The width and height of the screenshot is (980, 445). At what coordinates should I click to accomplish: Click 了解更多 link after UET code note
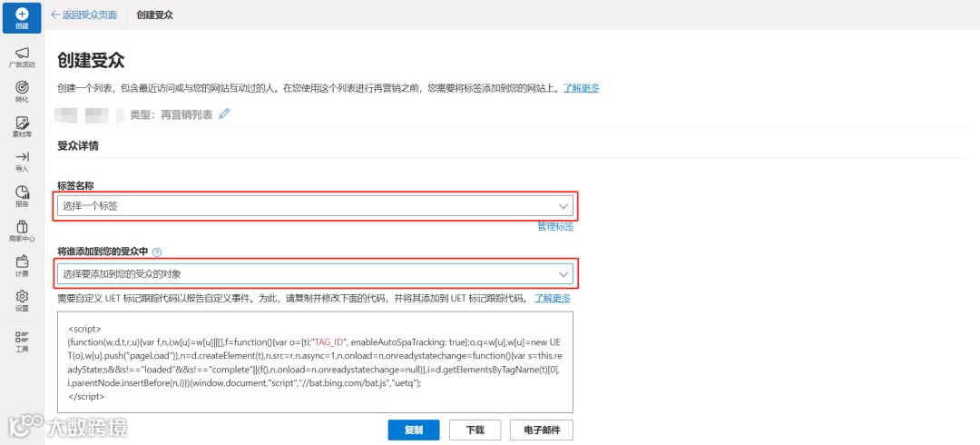click(x=553, y=298)
